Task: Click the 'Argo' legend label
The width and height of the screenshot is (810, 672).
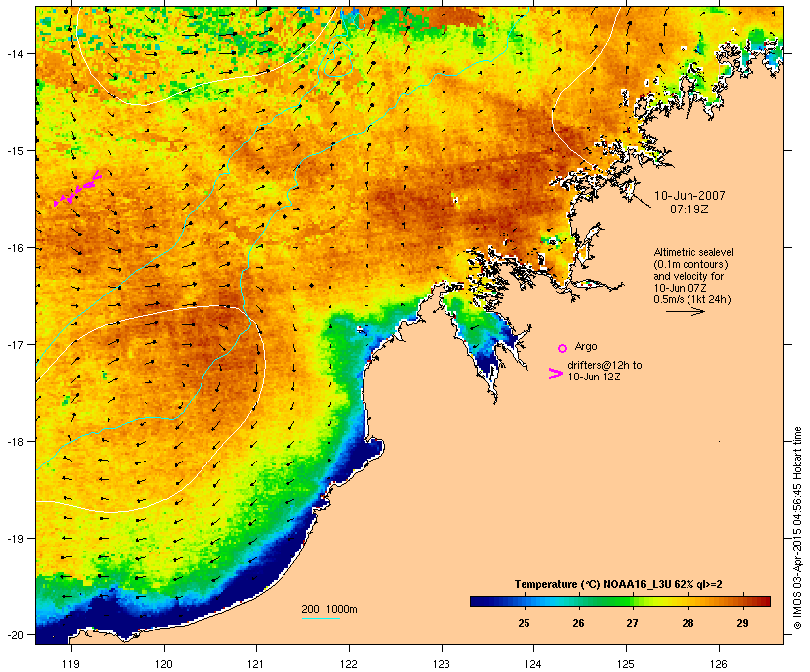Action: pyautogui.click(x=586, y=346)
